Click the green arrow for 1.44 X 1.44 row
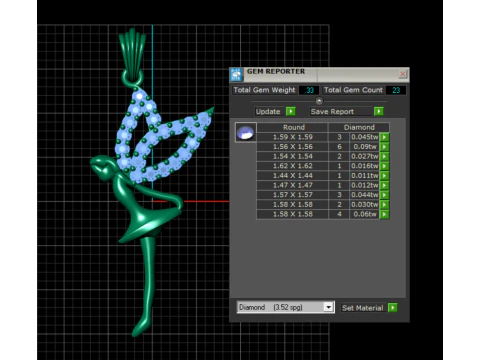Screen dimensions: 480x360 (384, 176)
